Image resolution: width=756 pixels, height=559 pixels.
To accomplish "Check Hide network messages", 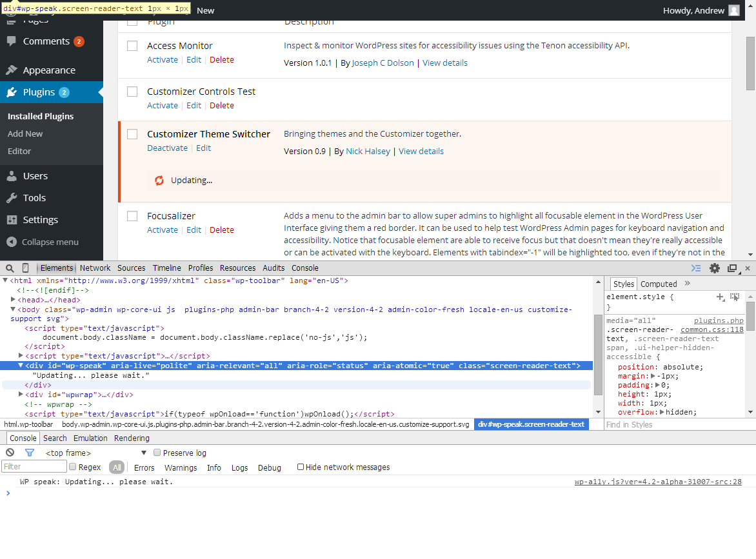I will 301,466.
